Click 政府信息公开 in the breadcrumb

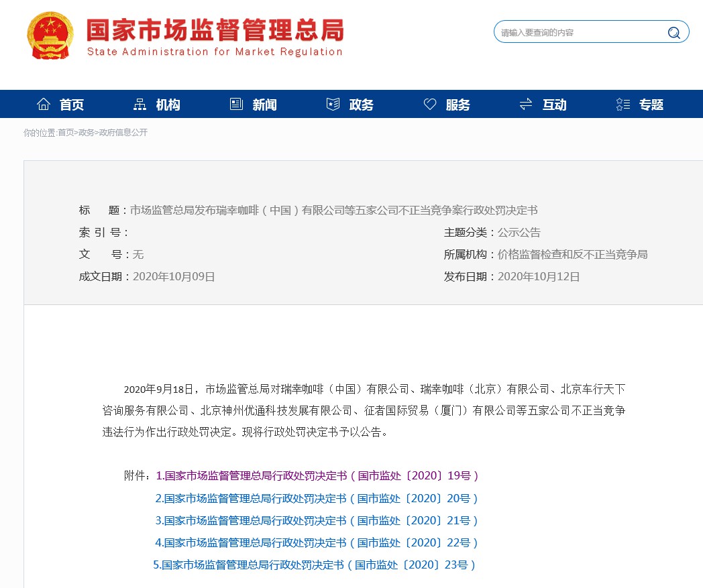(x=123, y=133)
